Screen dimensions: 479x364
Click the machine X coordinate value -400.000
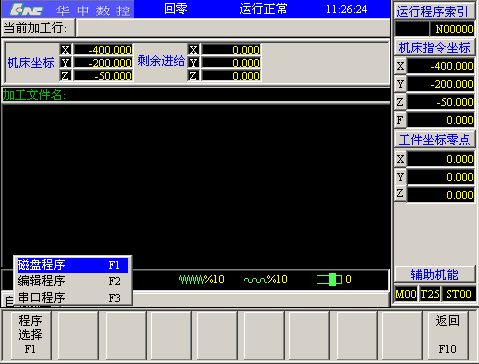(x=103, y=50)
